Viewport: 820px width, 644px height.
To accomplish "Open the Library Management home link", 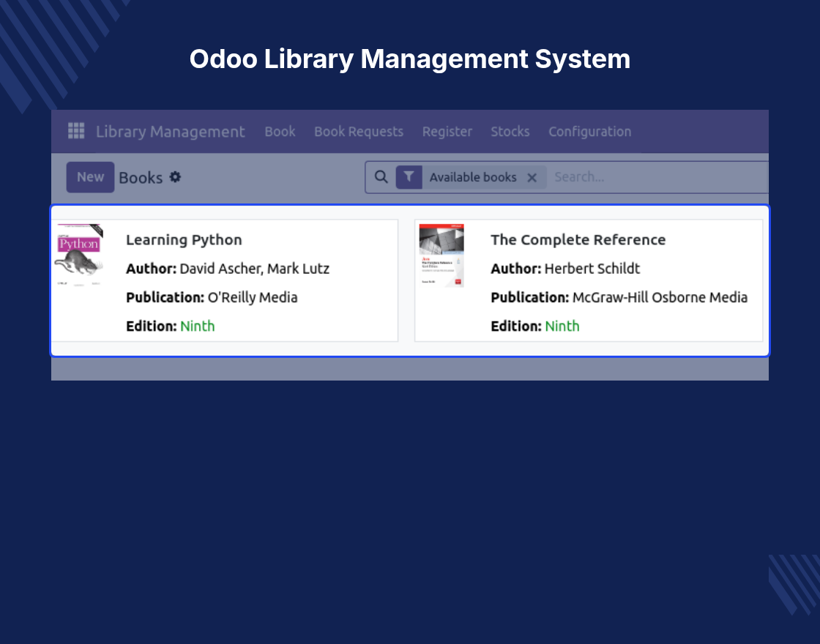I will tap(170, 132).
